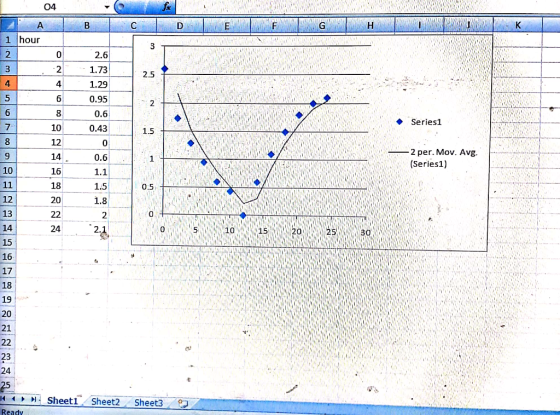The width and height of the screenshot is (560, 415).
Task: Click the cell with value 2.1
Action: tap(87, 229)
